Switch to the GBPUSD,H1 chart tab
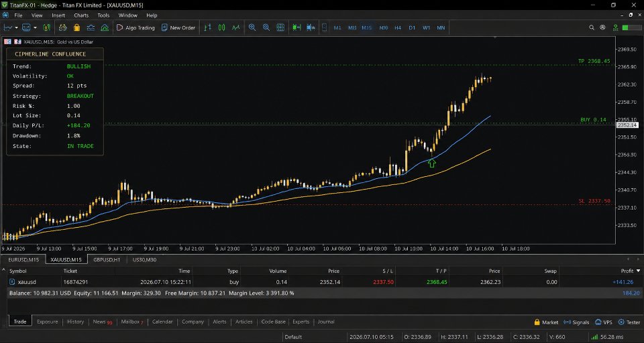 107,260
